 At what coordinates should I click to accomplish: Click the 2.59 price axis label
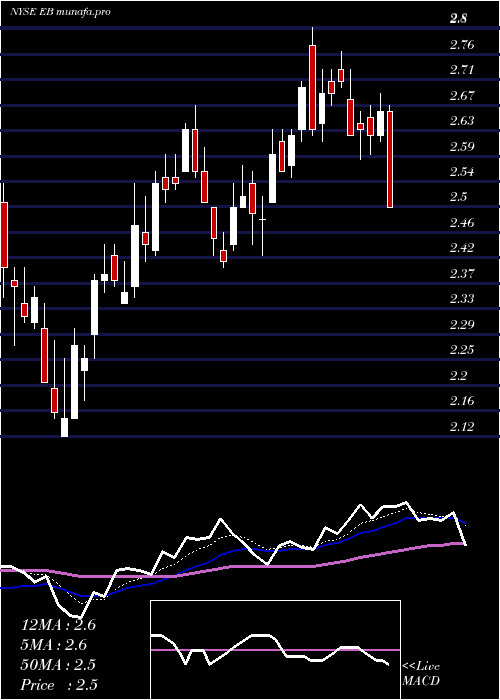[462, 146]
